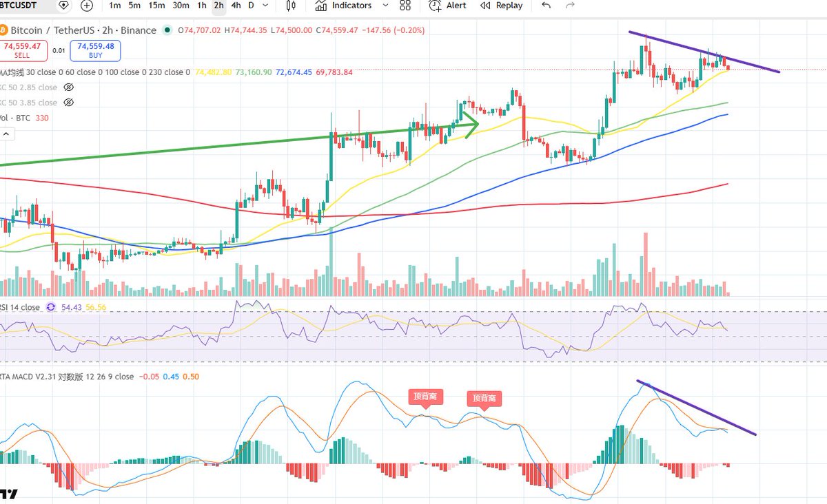Switch to the 30m timeframe
This screenshot has width=827, height=504.
point(181,6)
